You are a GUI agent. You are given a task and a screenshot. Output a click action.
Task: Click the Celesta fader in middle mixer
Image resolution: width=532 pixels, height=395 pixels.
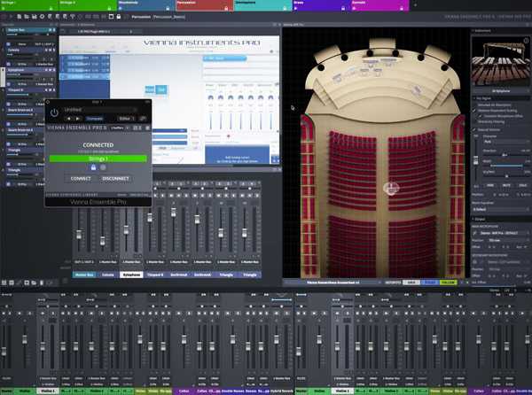pos(103,241)
